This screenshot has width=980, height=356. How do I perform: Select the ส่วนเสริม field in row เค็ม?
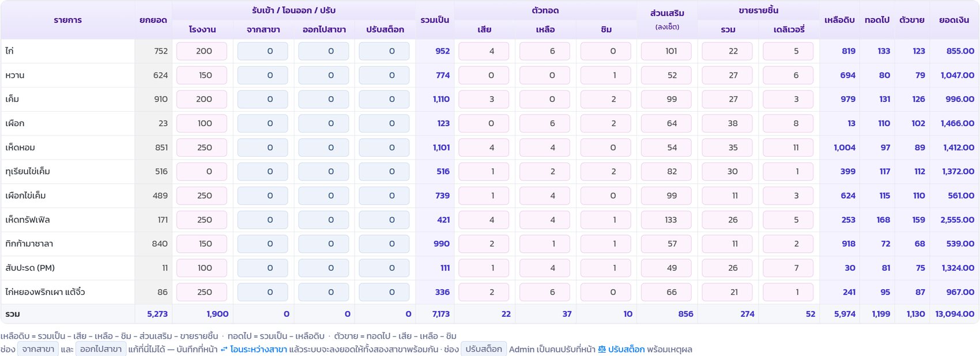coord(667,99)
